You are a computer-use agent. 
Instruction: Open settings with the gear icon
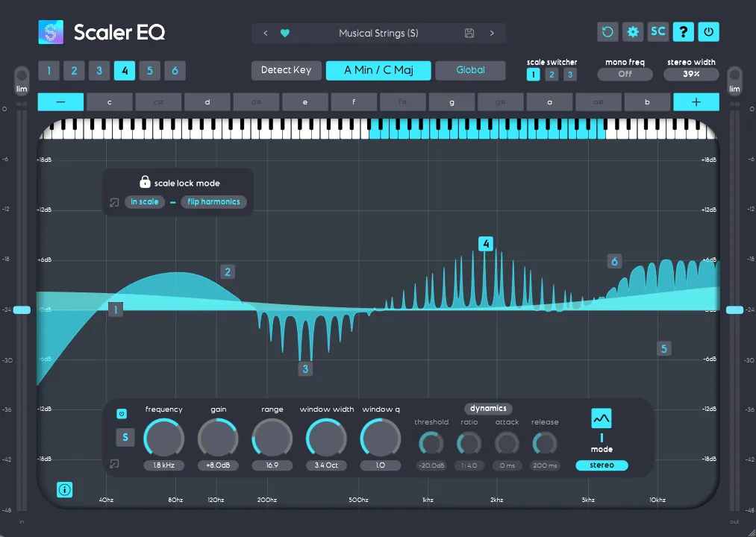(633, 32)
